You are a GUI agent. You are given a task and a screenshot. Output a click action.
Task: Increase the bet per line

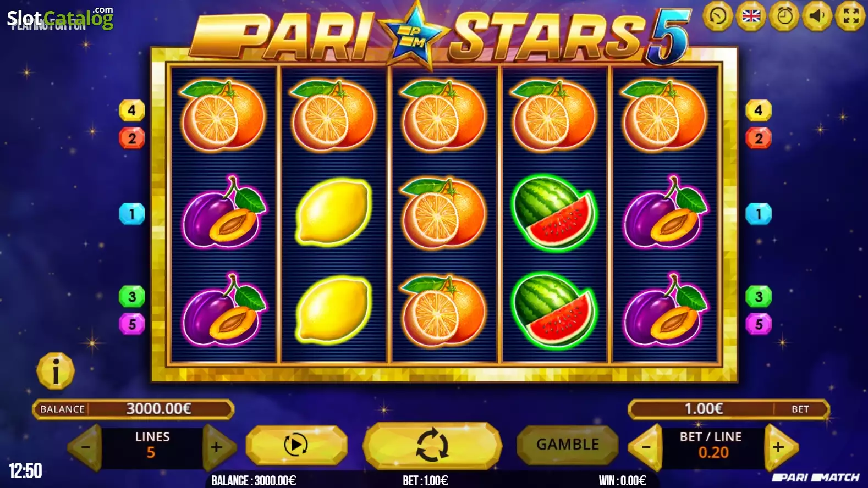pyautogui.click(x=779, y=447)
